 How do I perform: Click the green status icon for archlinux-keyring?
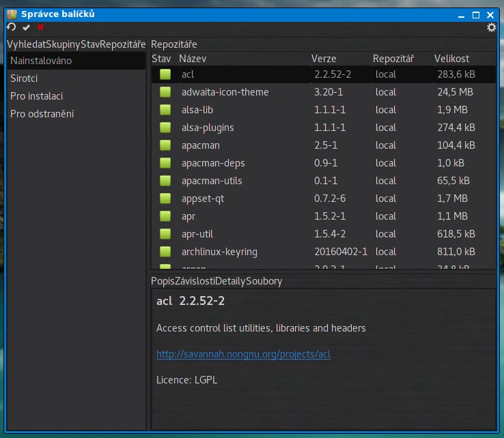(165, 252)
